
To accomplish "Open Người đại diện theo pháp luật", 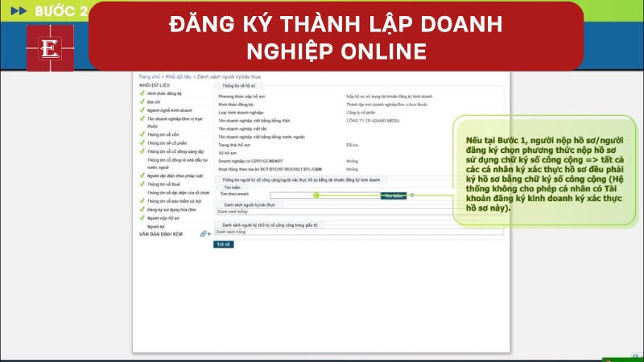I will point(175,175).
